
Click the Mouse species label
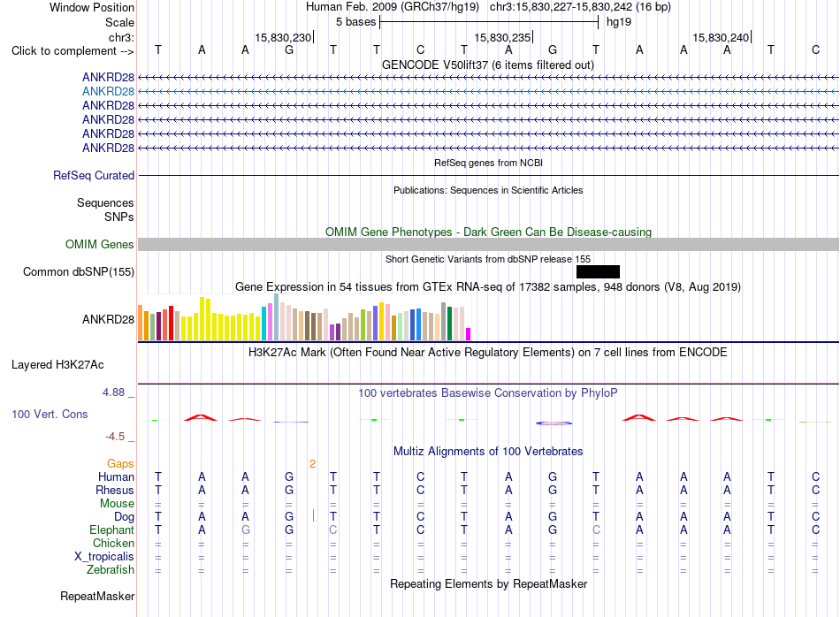tap(117, 504)
